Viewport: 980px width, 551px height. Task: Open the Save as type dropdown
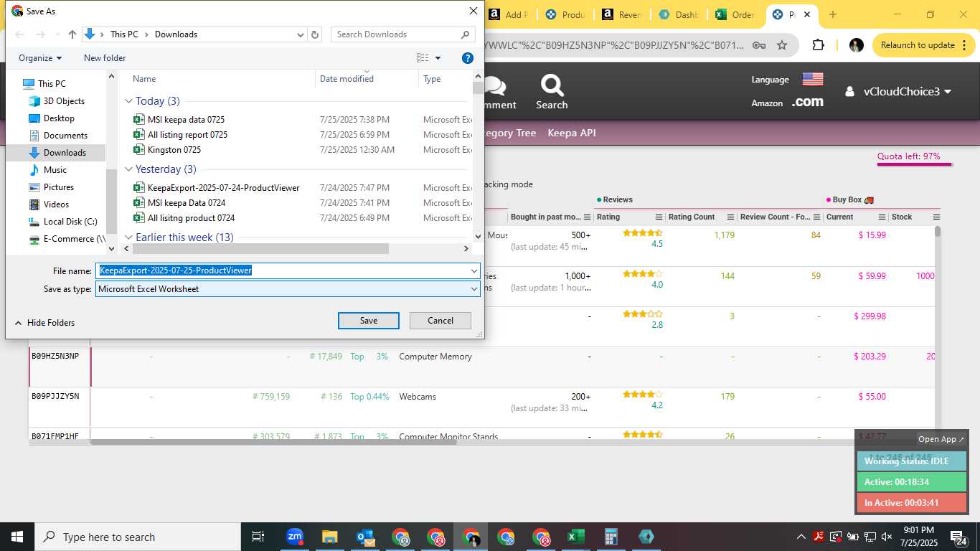[473, 288]
